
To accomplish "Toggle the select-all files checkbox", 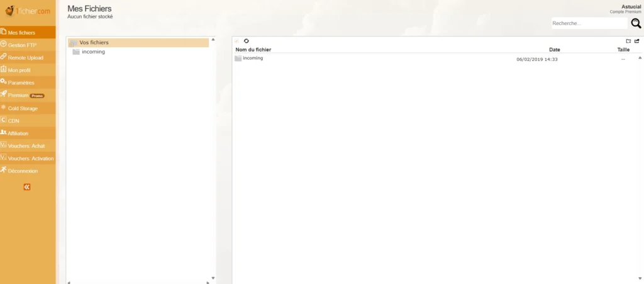I will click(x=236, y=41).
